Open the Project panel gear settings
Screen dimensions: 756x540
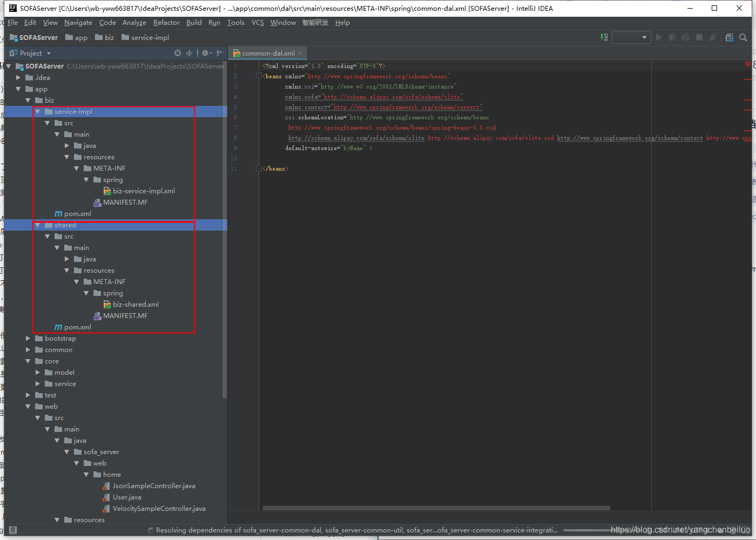tap(206, 53)
